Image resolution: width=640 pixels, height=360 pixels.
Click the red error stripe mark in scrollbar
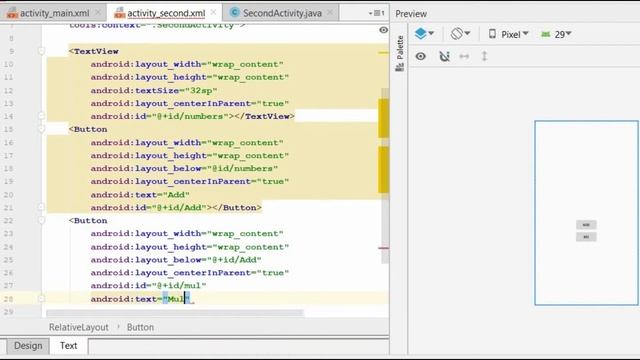pyautogui.click(x=383, y=248)
